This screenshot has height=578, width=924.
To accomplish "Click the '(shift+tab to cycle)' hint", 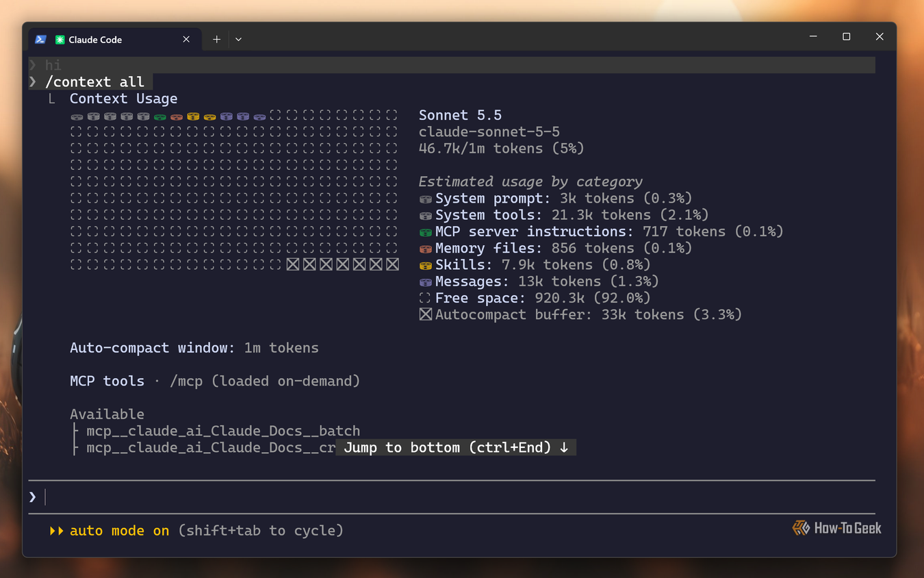I will [x=261, y=531].
